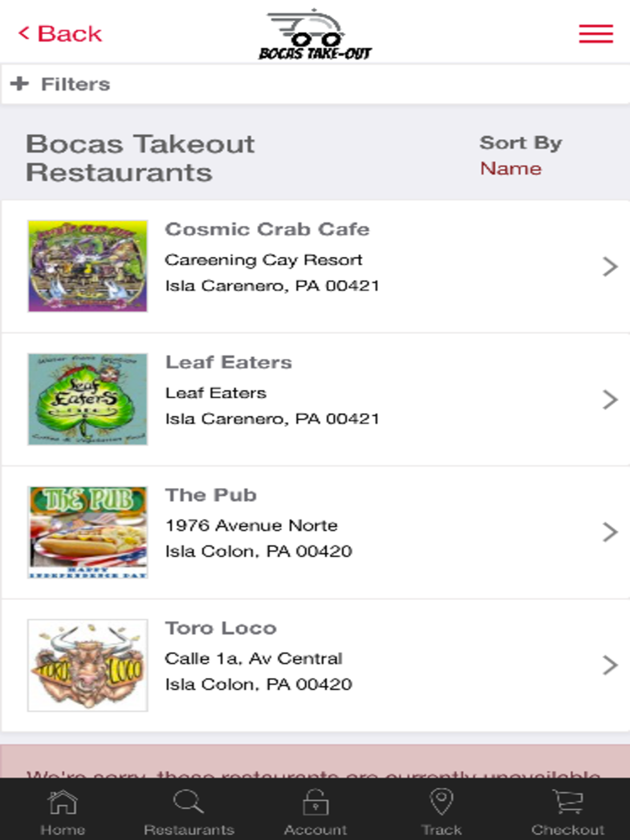Expand the Filters section
Image resolution: width=630 pixels, height=840 pixels.
coord(76,84)
